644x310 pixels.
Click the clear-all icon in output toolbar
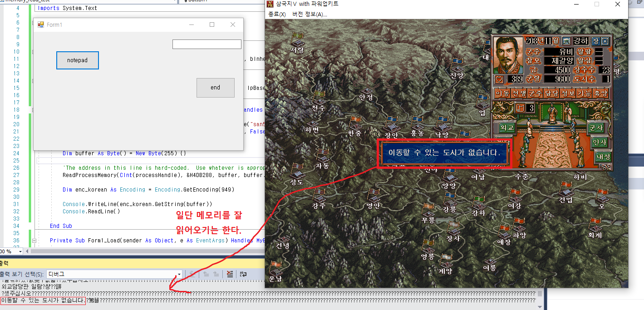coord(230,274)
